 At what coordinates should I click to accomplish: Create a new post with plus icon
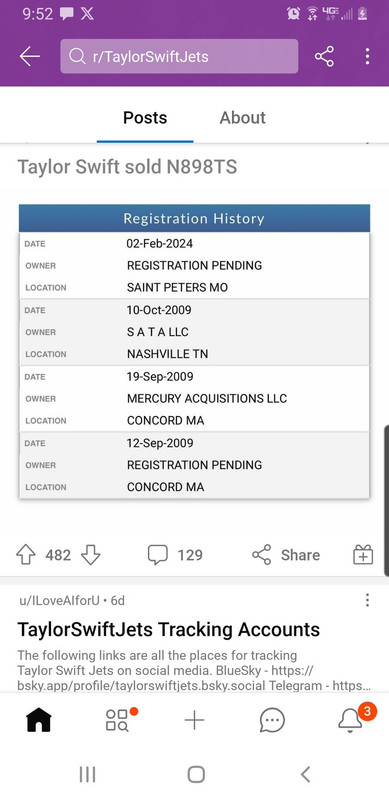pos(194,720)
